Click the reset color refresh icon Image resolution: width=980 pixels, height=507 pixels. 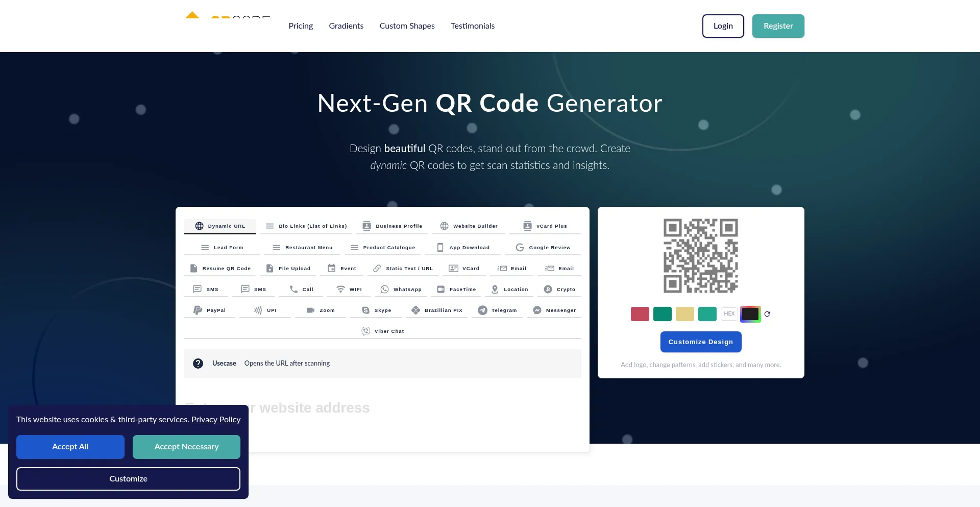click(767, 314)
